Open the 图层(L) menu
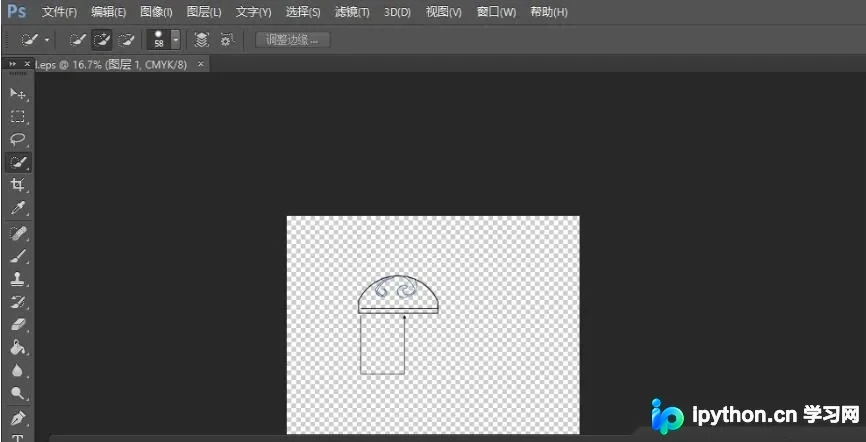 pyautogui.click(x=204, y=12)
